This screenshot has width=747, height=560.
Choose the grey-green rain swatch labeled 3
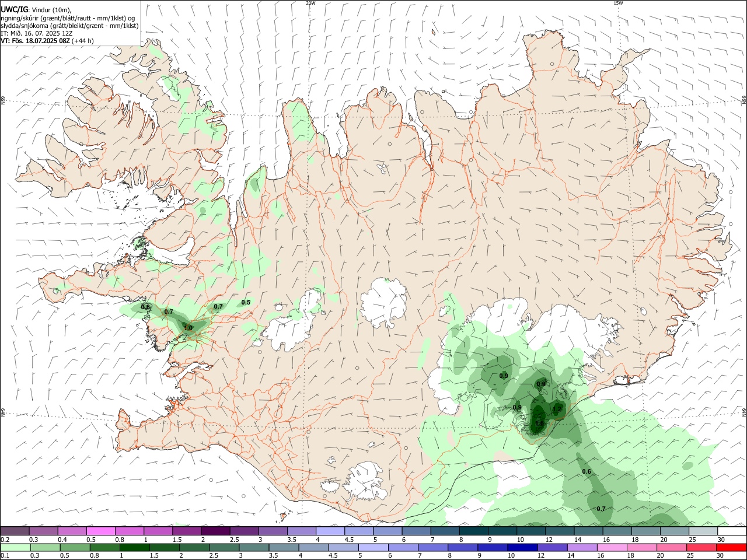[254, 547]
